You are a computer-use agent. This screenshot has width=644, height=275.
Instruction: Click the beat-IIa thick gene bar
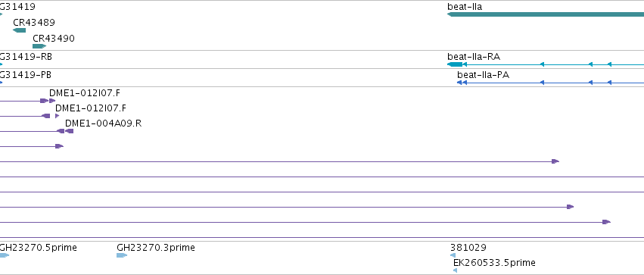point(546,14)
